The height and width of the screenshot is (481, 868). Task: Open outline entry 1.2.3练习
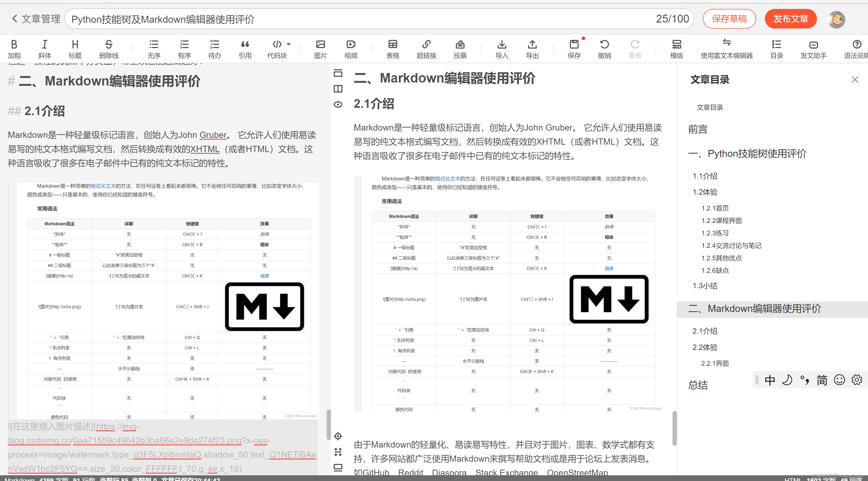[715, 233]
